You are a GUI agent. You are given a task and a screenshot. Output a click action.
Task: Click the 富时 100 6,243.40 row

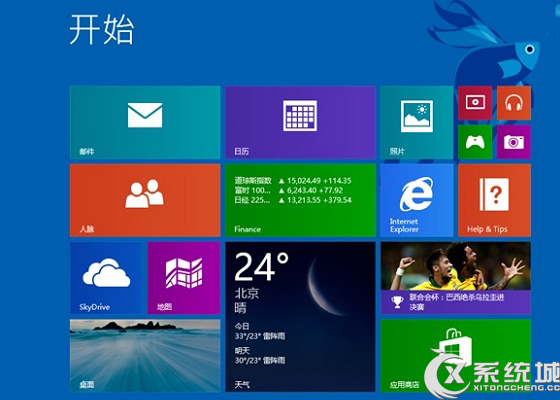289,190
